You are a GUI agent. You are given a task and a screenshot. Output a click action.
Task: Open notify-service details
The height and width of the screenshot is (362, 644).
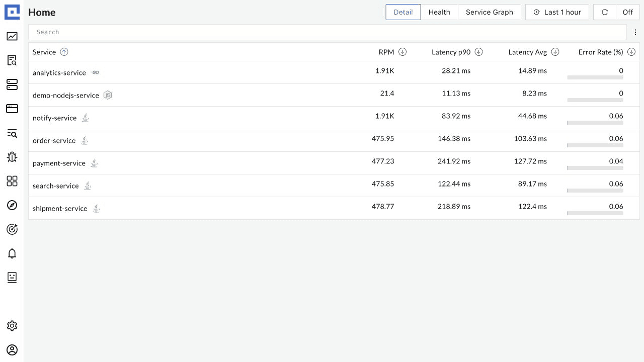tap(55, 118)
